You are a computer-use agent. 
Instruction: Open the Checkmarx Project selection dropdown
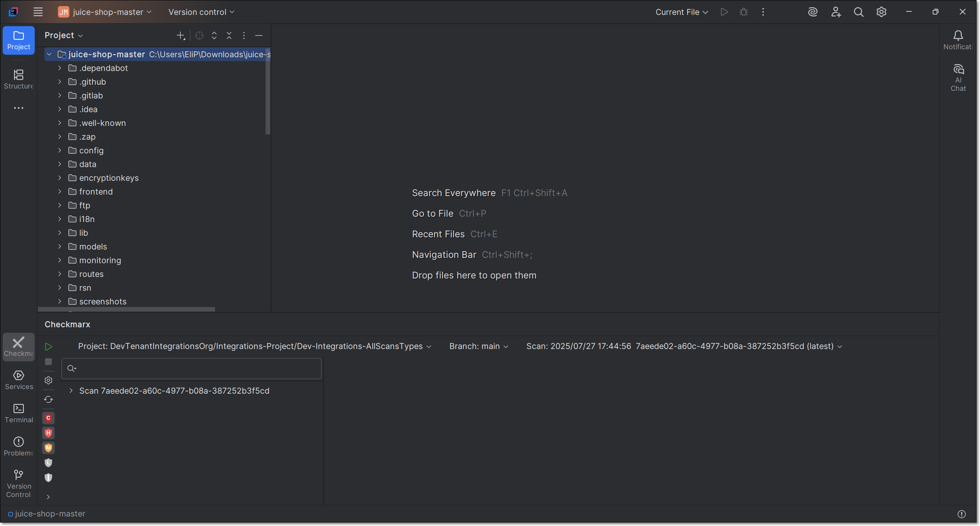[x=255, y=346]
